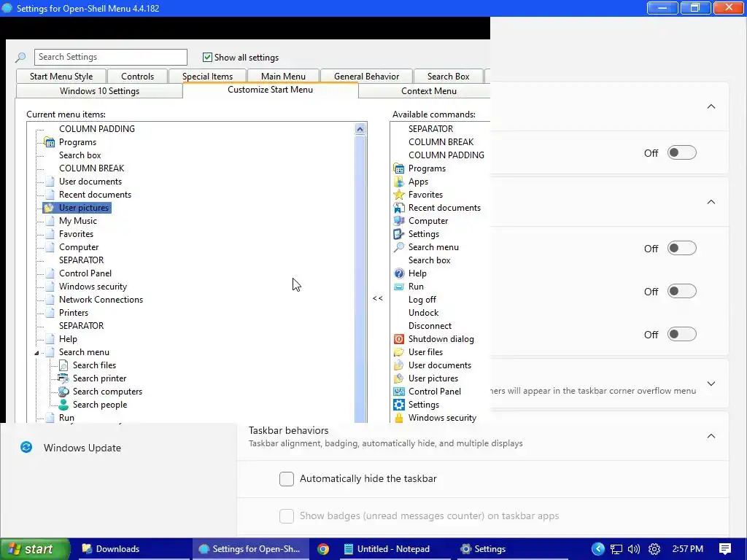This screenshot has height=560, width=747.
Task: Select User pictures folder icon in Current menu items
Action: [x=50, y=208]
